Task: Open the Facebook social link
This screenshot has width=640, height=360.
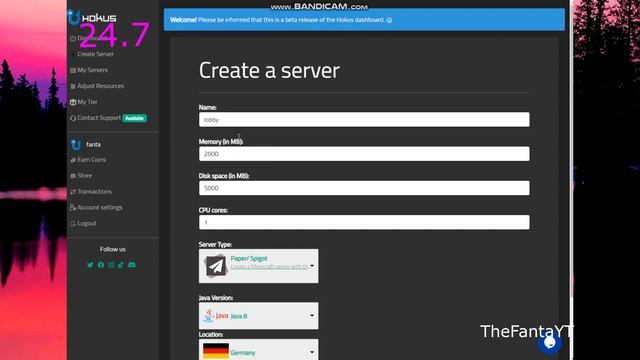Action: point(101,265)
